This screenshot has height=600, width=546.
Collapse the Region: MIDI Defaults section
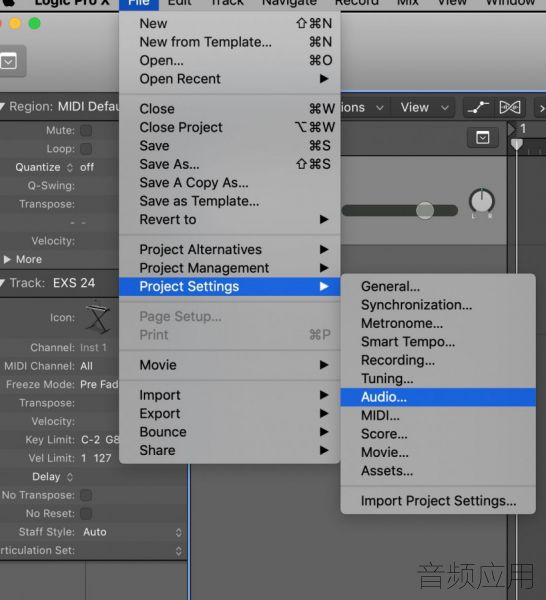(x=3, y=106)
